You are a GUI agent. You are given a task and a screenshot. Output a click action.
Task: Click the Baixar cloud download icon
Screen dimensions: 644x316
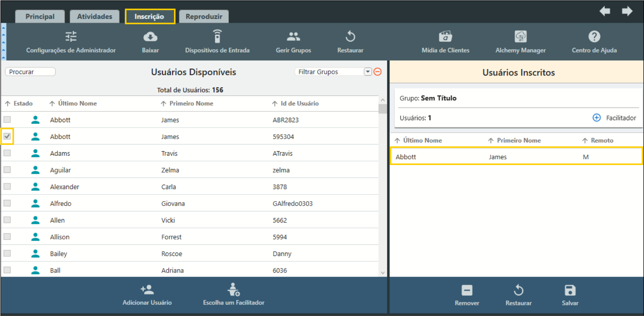(150, 36)
